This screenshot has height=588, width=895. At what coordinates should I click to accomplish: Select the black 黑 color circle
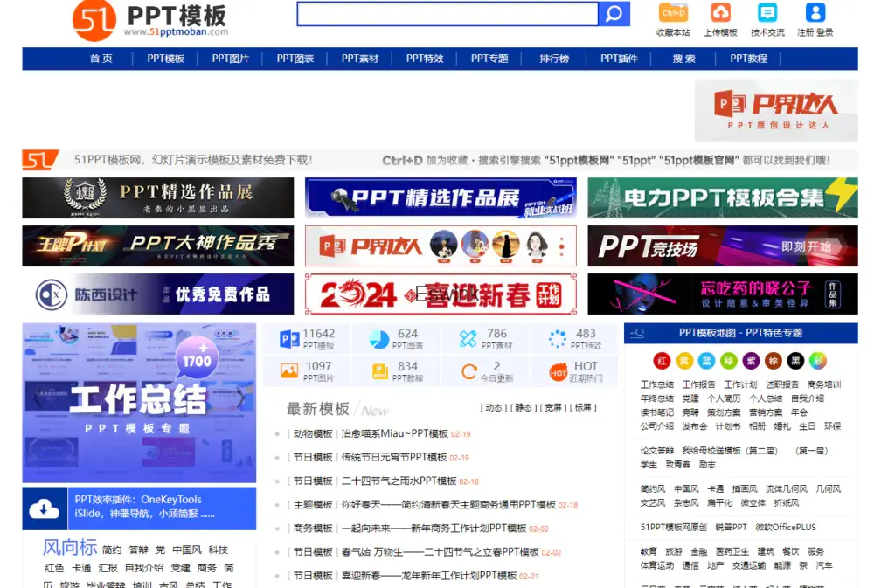click(x=794, y=361)
